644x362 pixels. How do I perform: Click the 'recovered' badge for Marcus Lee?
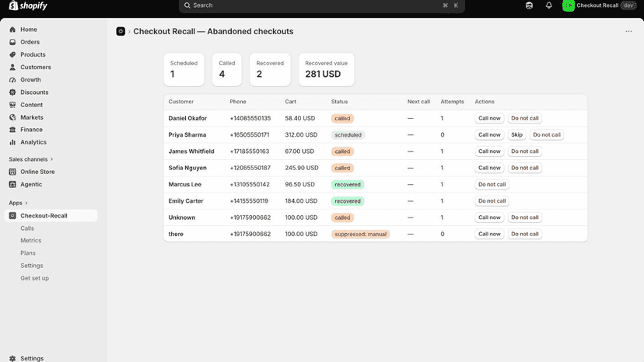click(348, 184)
